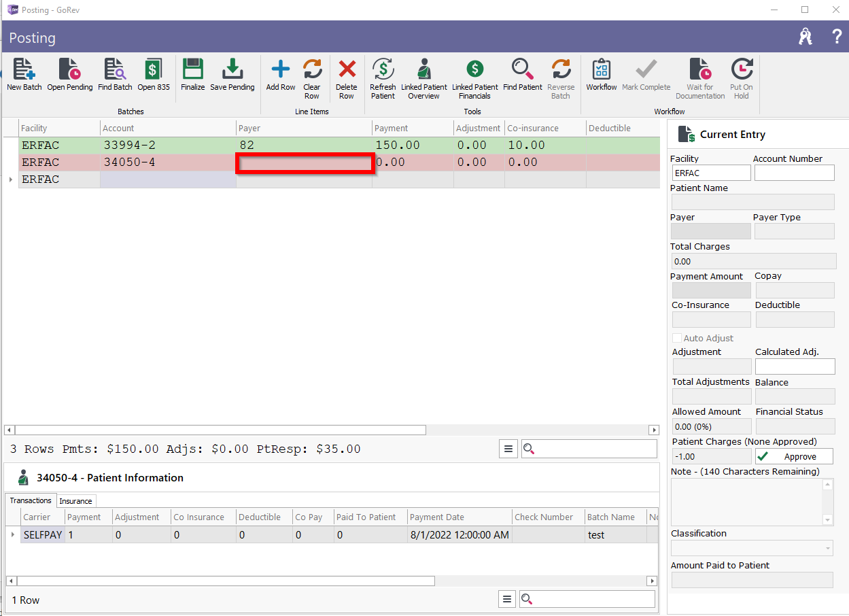Click the Approve button
This screenshot has height=616, width=849.
point(794,457)
